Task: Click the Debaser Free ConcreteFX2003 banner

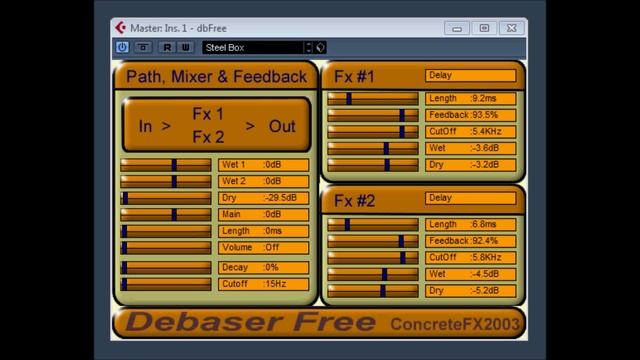Action: (x=319, y=322)
